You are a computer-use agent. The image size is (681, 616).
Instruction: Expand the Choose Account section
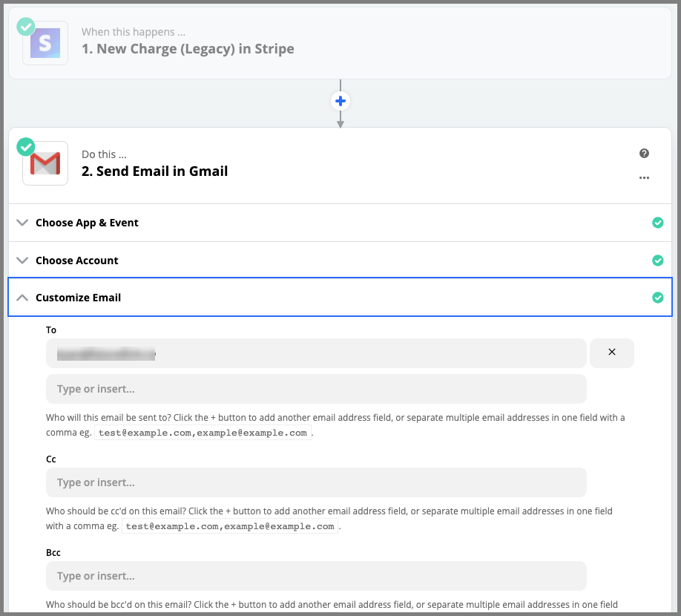tap(340, 261)
